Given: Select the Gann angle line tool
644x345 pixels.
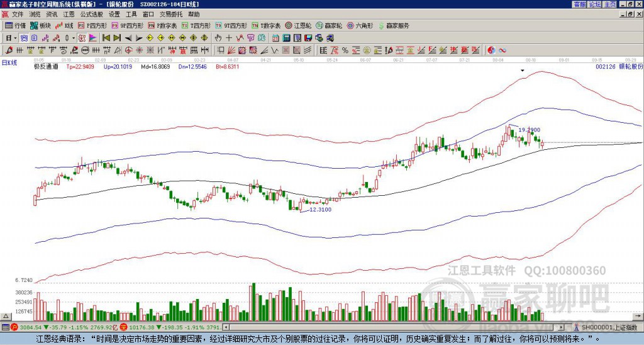Looking at the screenshot, I should (x=264, y=50).
